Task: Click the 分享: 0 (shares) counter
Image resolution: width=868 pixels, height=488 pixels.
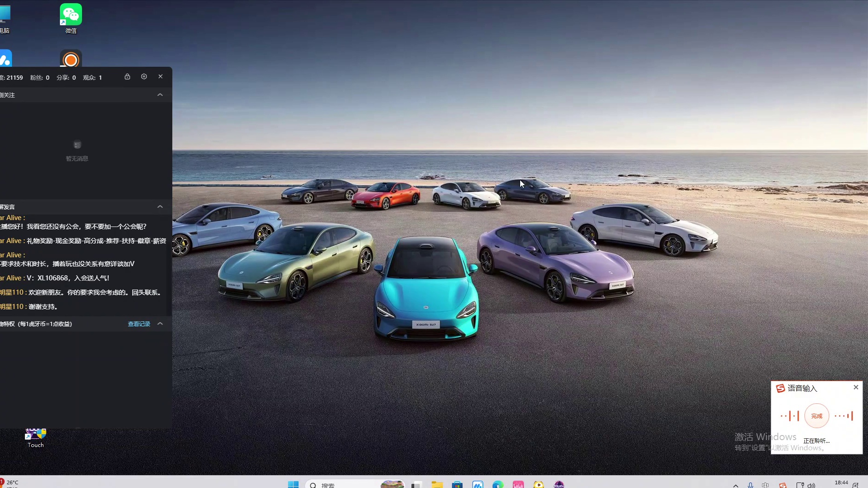Action: tap(66, 77)
